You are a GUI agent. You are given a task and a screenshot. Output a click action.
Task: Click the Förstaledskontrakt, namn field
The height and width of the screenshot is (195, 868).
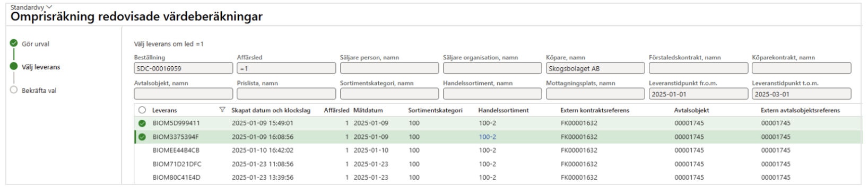[x=698, y=68]
